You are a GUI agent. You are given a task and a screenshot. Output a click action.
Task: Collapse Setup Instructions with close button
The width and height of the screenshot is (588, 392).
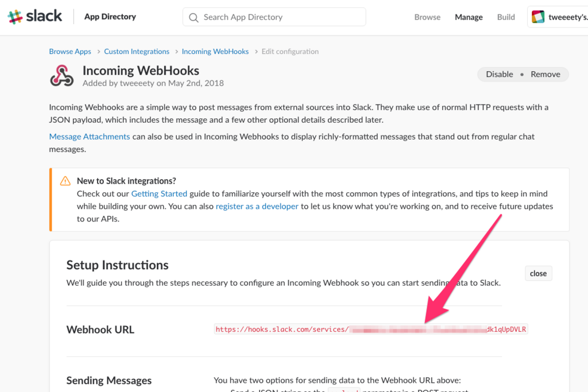click(538, 274)
